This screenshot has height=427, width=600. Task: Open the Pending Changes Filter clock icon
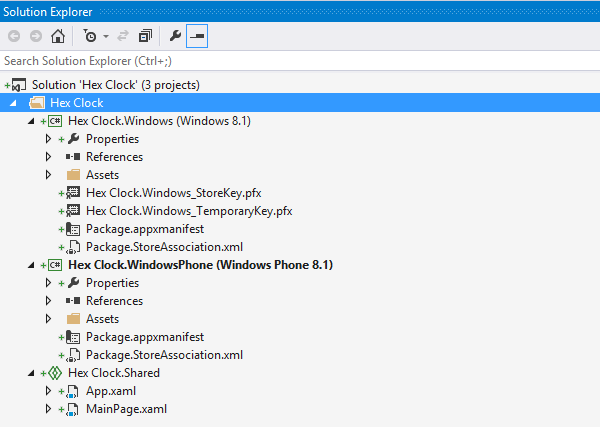(90, 36)
